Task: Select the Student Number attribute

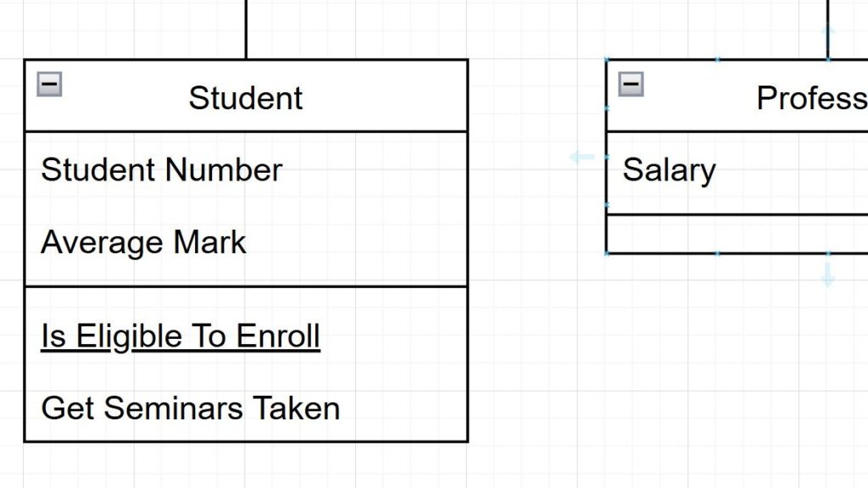Action: [161, 169]
